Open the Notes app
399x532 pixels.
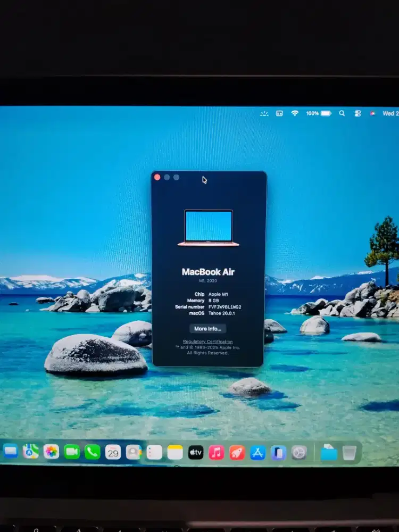pyautogui.click(x=175, y=452)
